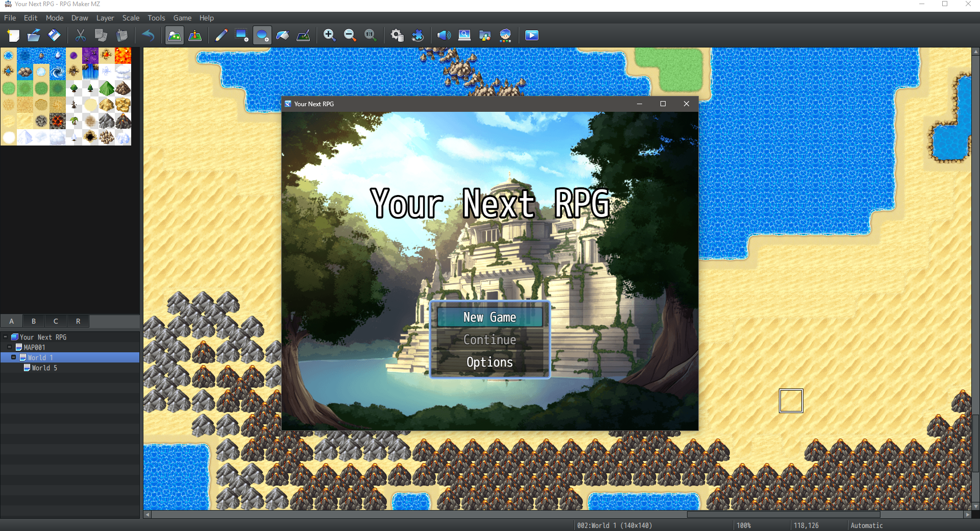The width and height of the screenshot is (980, 531).
Task: Open the Tools menu
Action: [156, 18]
